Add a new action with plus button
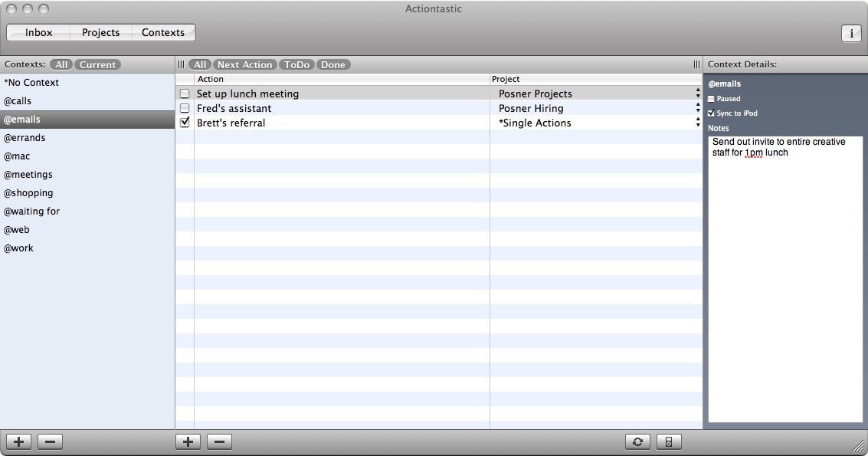 (x=188, y=441)
